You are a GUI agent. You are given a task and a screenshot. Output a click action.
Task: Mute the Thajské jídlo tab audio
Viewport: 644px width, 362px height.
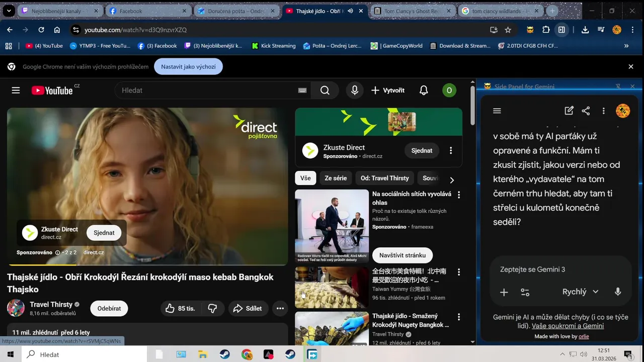(350, 11)
